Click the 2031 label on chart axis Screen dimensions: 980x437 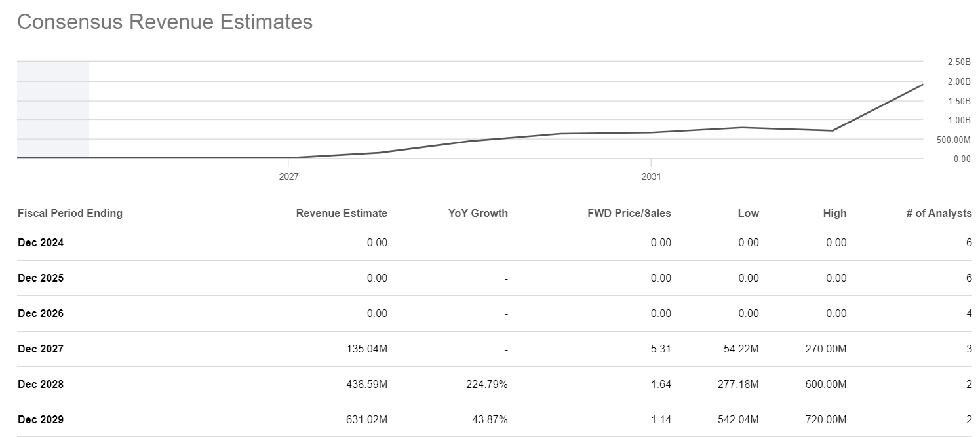[651, 177]
